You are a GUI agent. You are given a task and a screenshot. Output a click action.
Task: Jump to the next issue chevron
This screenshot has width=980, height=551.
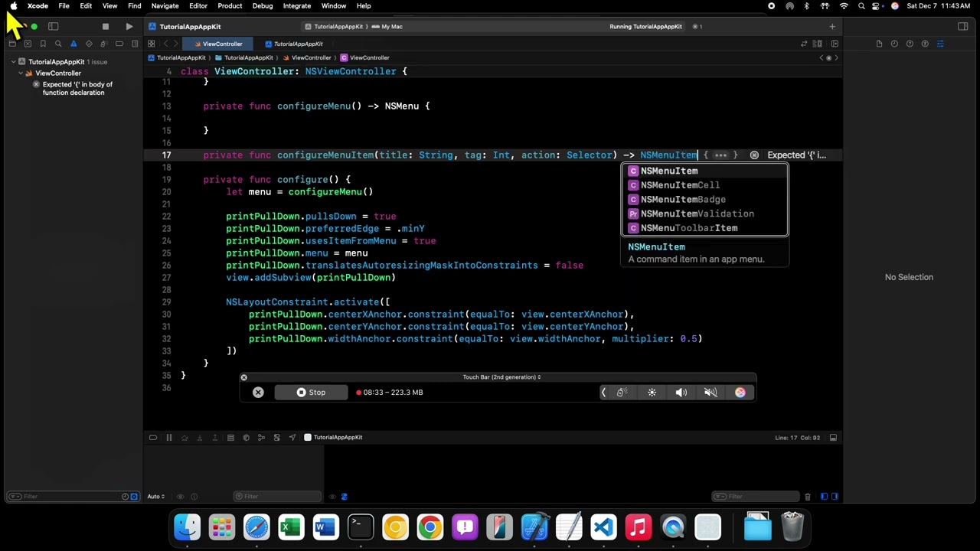pos(836,57)
